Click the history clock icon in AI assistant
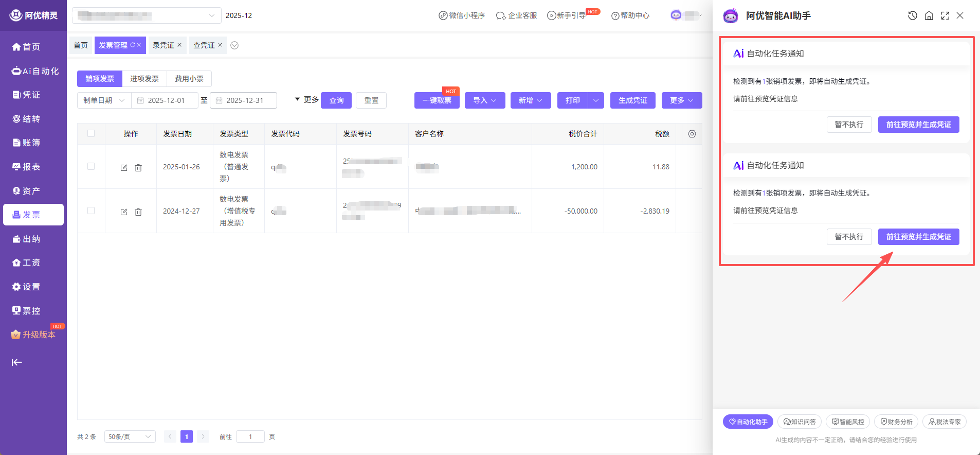The width and height of the screenshot is (980, 455). click(912, 15)
